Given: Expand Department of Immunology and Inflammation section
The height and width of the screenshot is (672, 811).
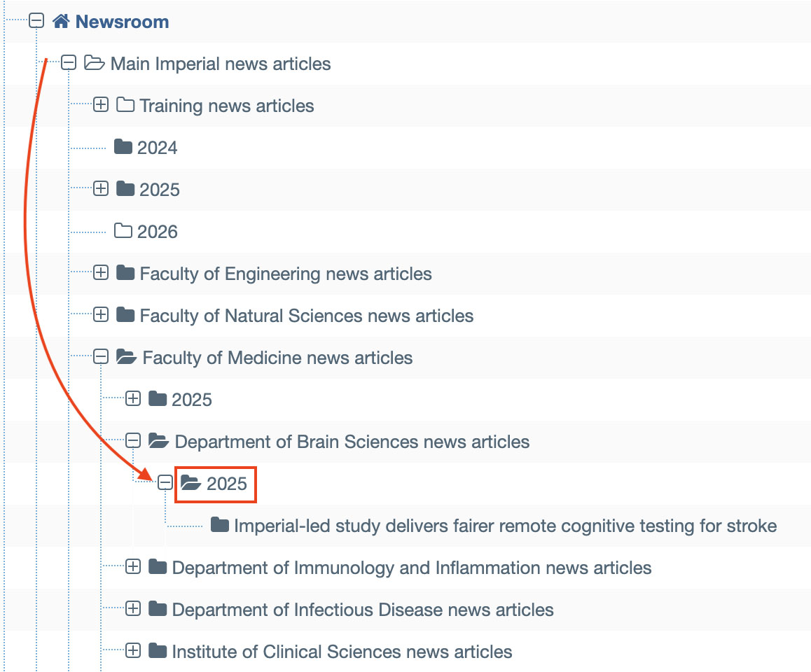Looking at the screenshot, I should (x=133, y=568).
